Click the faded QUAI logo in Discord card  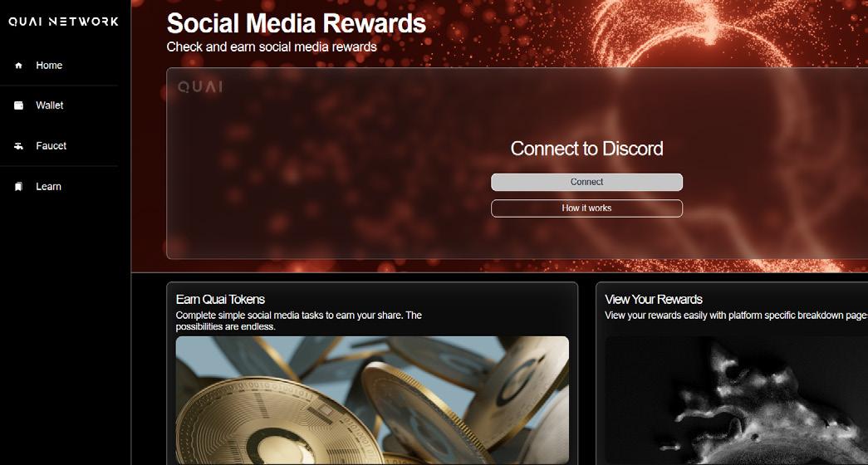(200, 87)
